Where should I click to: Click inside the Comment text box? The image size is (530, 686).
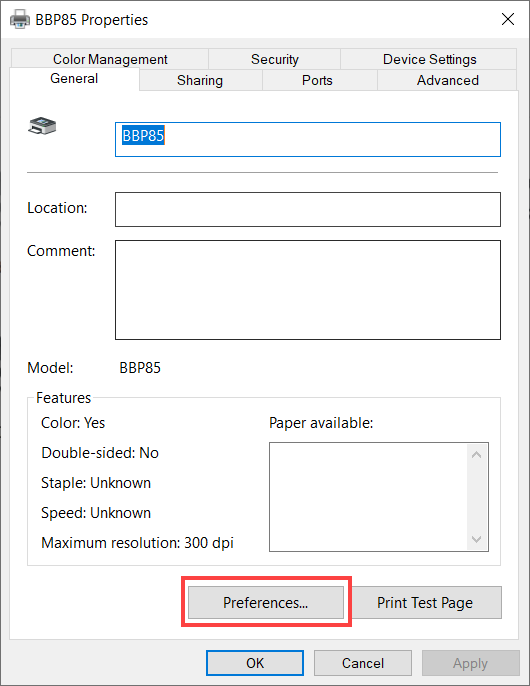308,290
